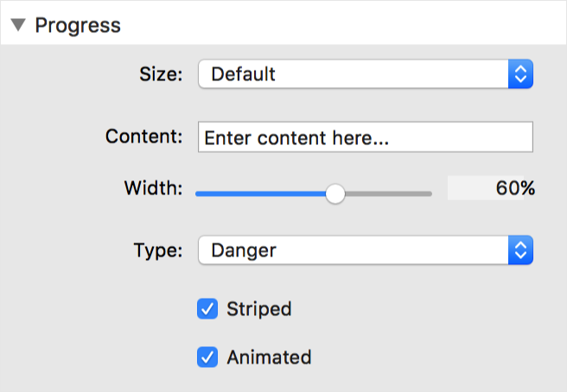Focus the Content text field
The width and height of the screenshot is (567, 392).
click(366, 137)
